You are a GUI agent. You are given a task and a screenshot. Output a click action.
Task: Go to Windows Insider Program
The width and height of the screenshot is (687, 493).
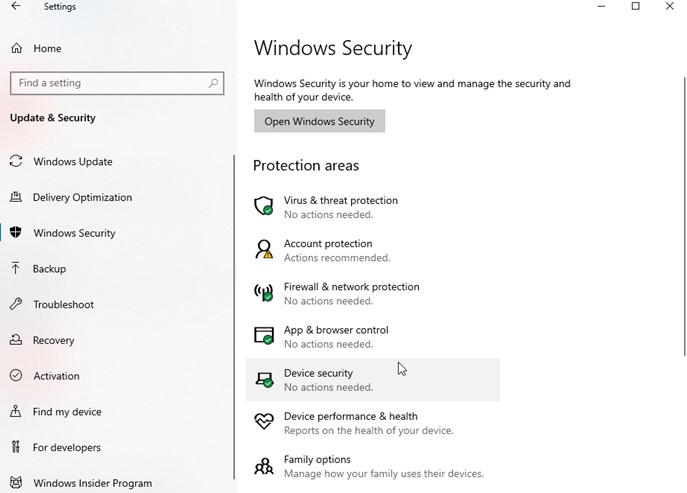(x=92, y=483)
